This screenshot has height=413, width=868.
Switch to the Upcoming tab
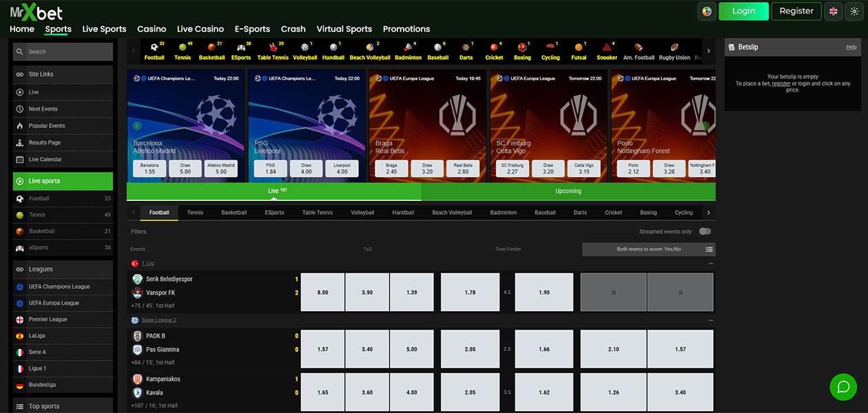tap(568, 191)
